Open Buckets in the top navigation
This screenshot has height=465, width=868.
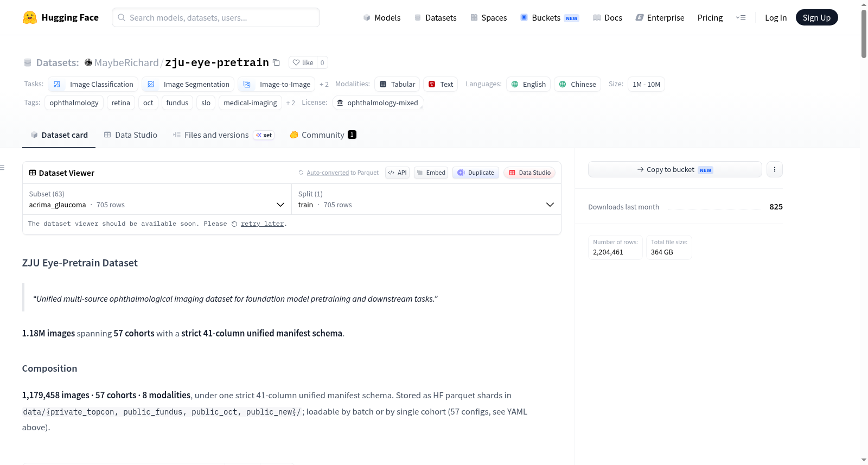(x=550, y=17)
